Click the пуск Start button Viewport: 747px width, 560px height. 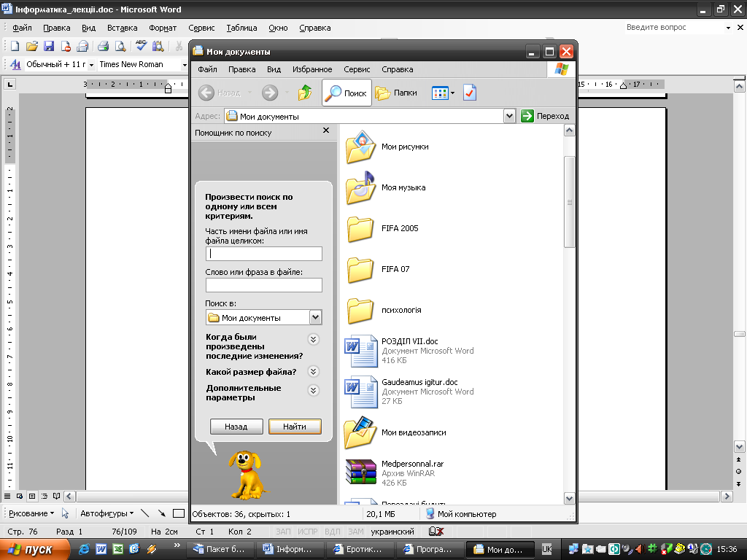tap(34, 549)
